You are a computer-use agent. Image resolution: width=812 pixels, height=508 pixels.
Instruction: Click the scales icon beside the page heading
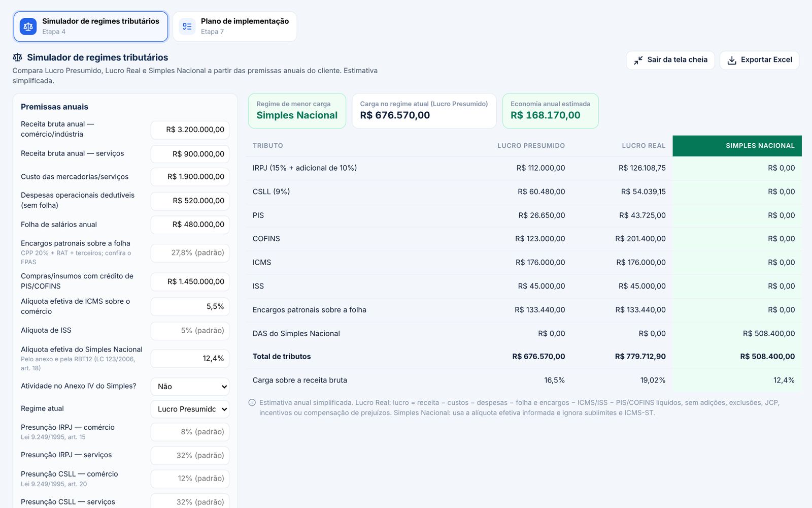17,57
